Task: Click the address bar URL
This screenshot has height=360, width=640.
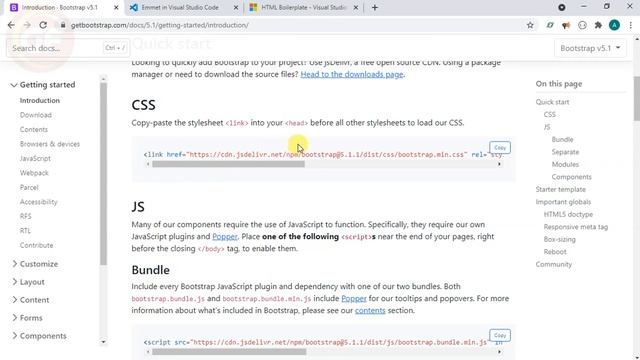Action: click(x=160, y=25)
